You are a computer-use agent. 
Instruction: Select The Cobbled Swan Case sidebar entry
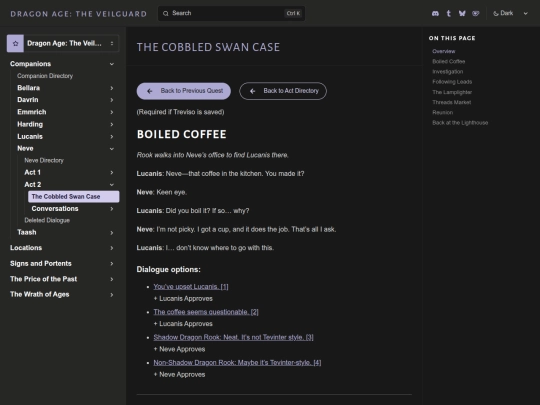coord(74,197)
